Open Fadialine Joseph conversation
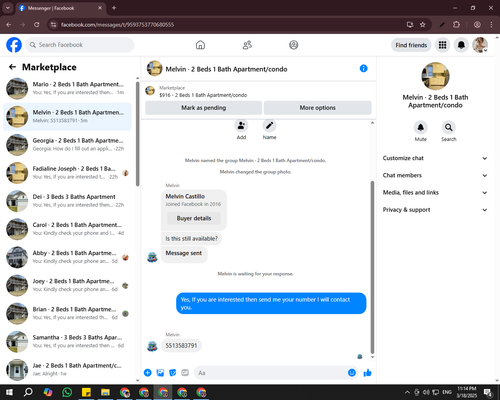 (x=67, y=173)
